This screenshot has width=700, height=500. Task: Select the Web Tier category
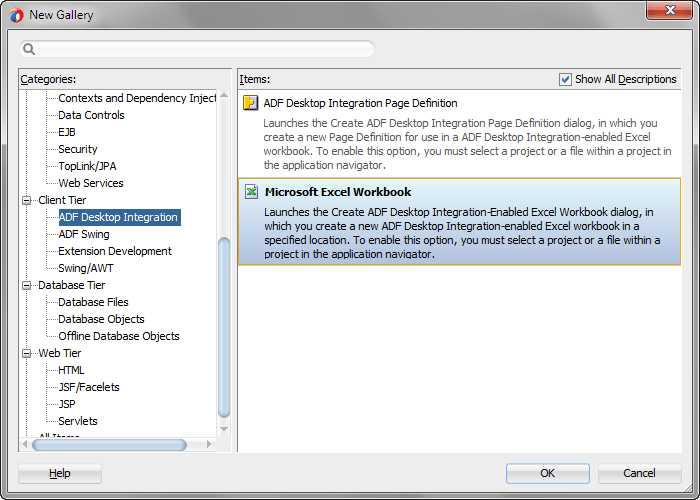[x=60, y=353]
